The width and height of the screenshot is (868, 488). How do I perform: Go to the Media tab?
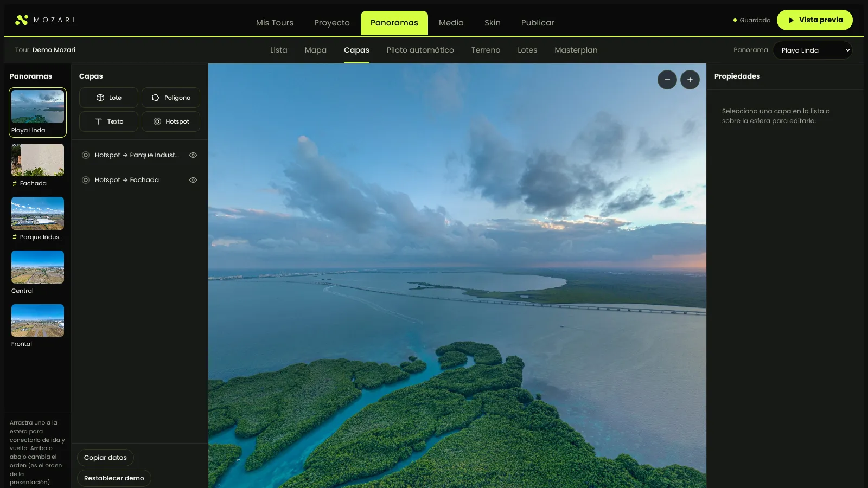point(451,23)
